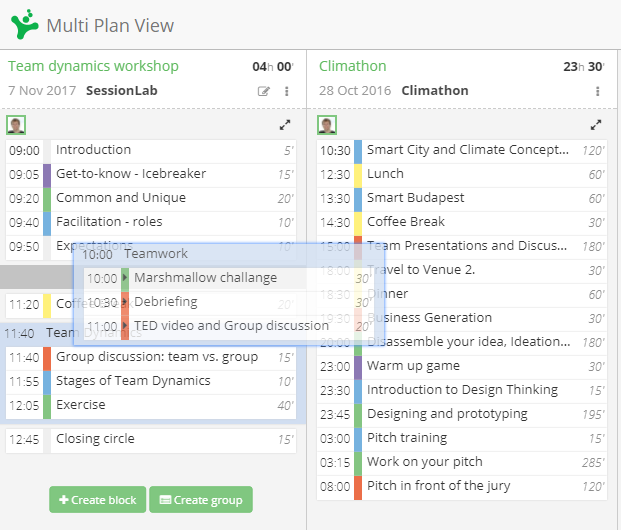Select the Pitch in front of the jury block

pyautogui.click(x=462, y=487)
